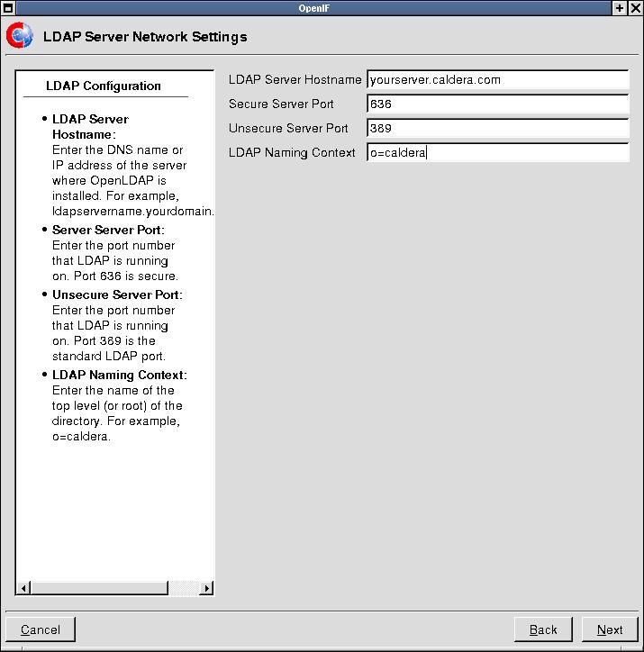Viewport: 644px width, 652px height.
Task: Click into the LDAP Naming Context field
Action: [497, 153]
